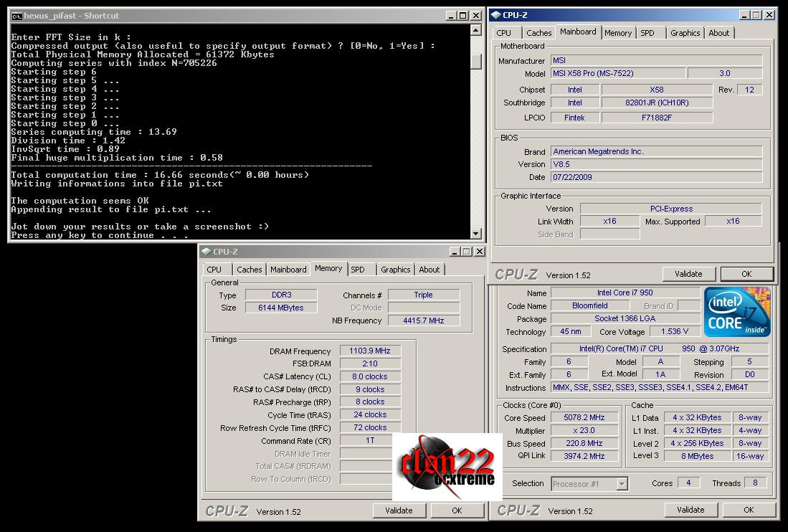Open About tab in the Memory CPU-Z window
The image size is (788, 532).
[429, 270]
